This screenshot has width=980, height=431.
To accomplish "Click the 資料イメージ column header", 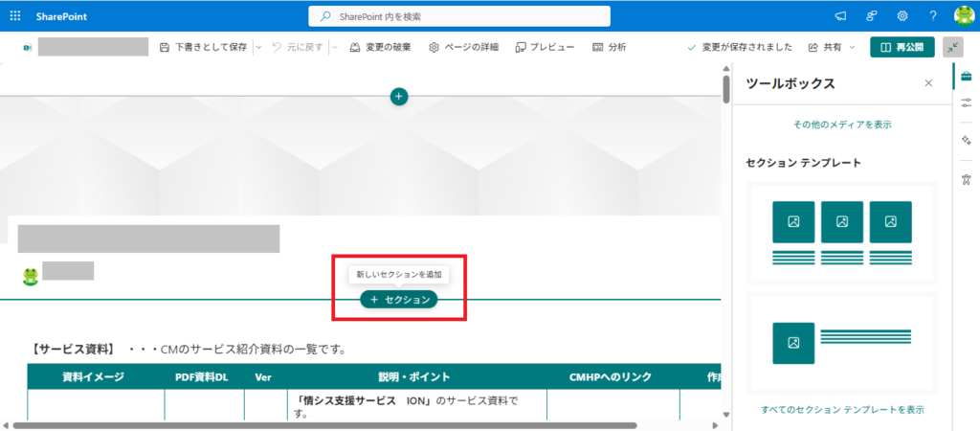I will (93, 376).
